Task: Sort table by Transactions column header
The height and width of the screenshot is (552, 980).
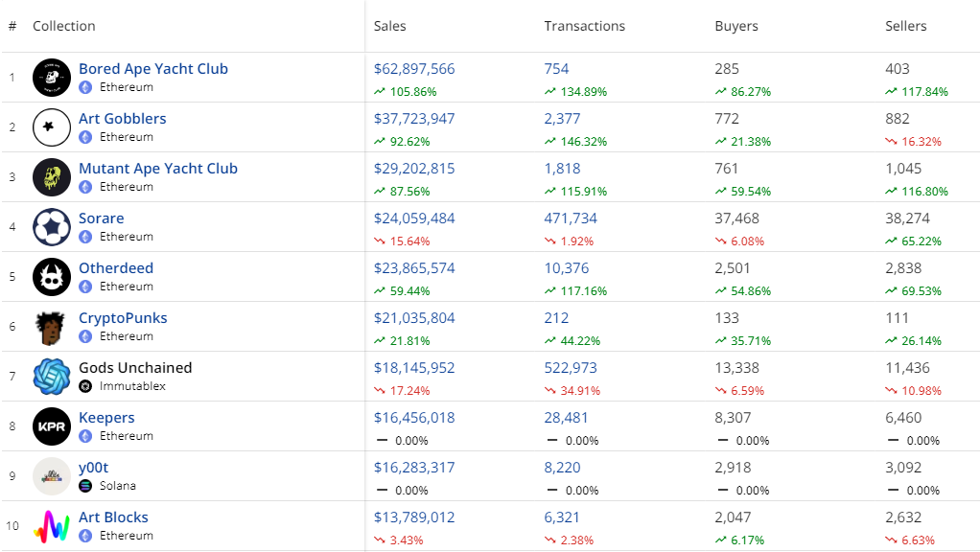Action: coord(584,26)
